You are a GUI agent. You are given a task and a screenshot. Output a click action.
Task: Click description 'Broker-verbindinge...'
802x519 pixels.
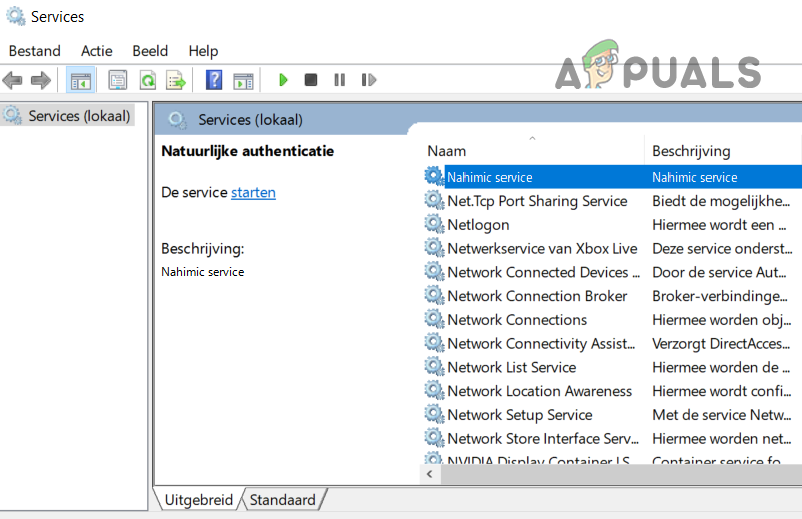tap(720, 296)
